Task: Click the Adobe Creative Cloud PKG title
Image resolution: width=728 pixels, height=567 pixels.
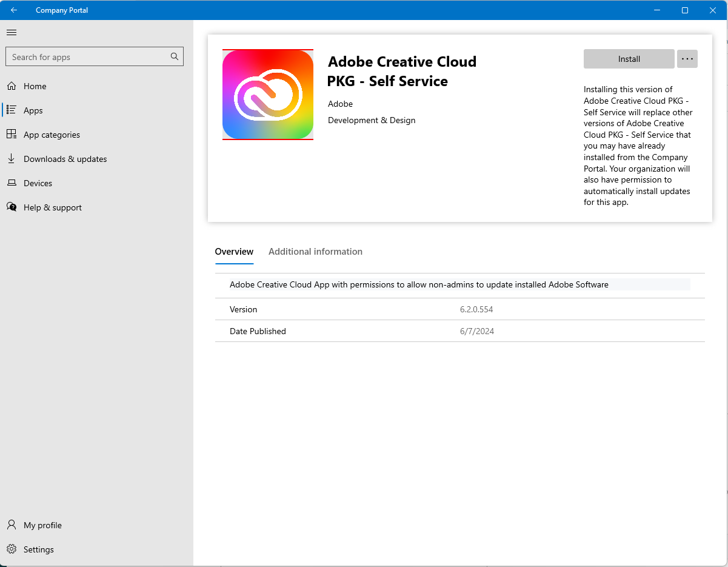Action: 402,72
